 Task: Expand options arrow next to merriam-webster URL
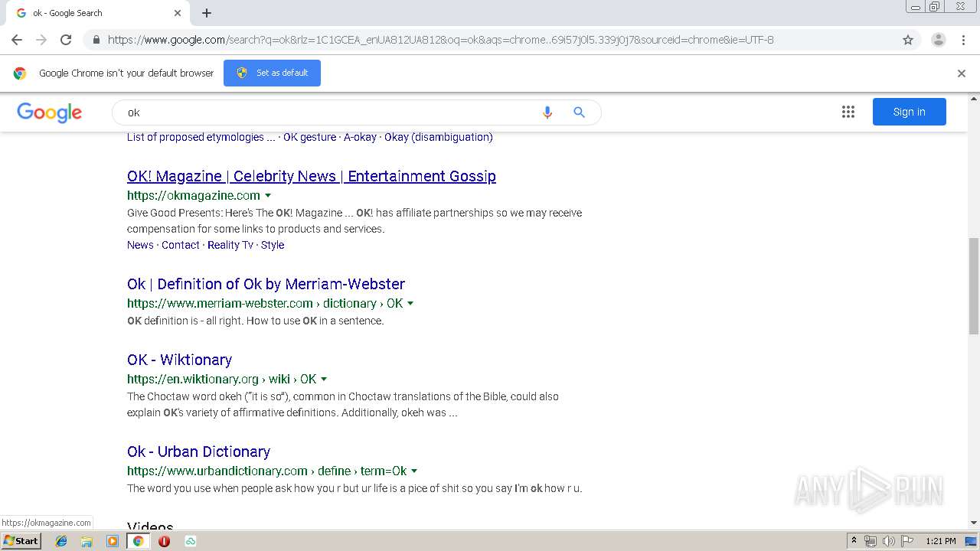coord(410,304)
